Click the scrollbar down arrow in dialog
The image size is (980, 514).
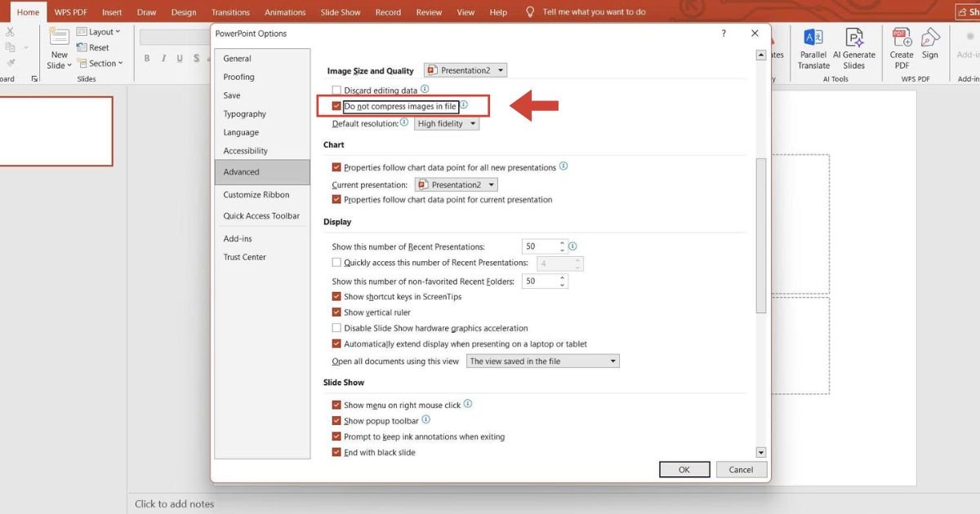click(761, 452)
